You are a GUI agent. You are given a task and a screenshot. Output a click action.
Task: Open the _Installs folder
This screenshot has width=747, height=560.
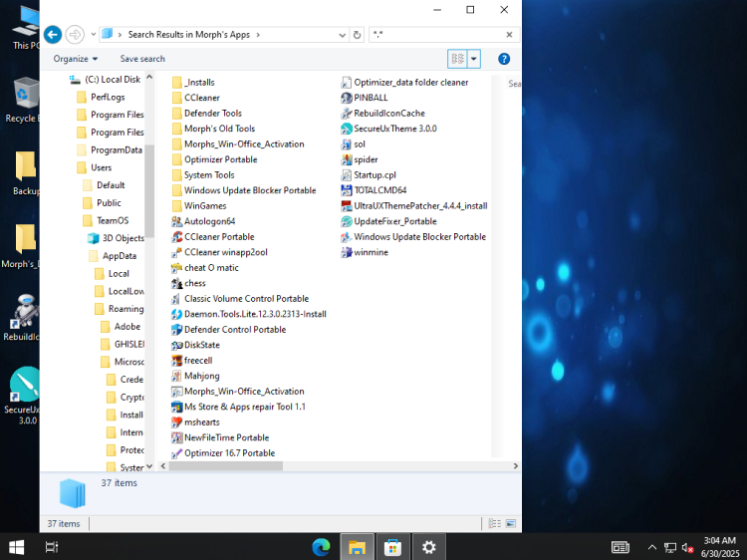(x=193, y=83)
